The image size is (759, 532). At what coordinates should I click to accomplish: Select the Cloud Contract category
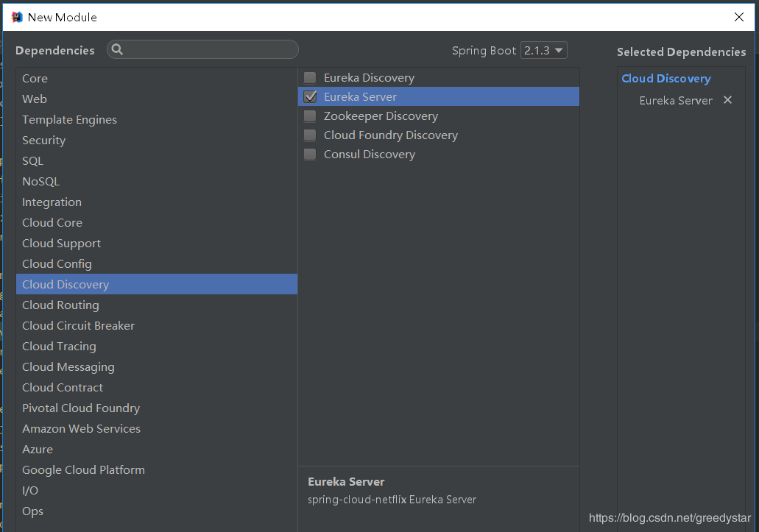pos(157,387)
